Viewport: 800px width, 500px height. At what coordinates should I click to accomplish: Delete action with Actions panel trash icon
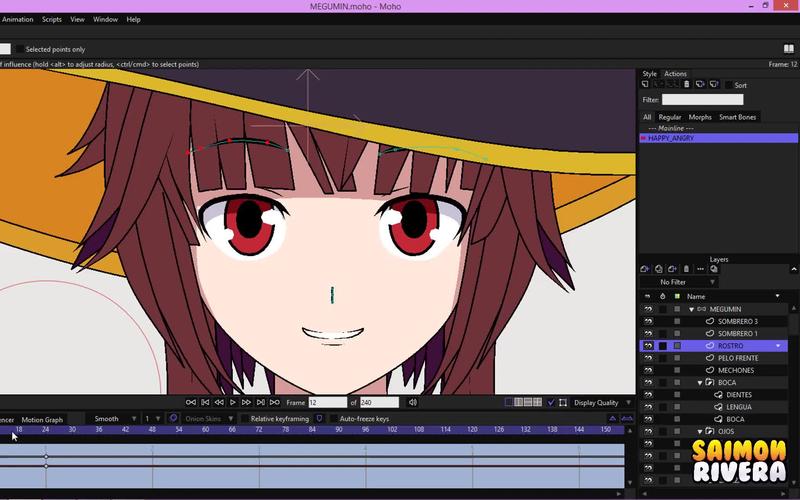pos(686,85)
